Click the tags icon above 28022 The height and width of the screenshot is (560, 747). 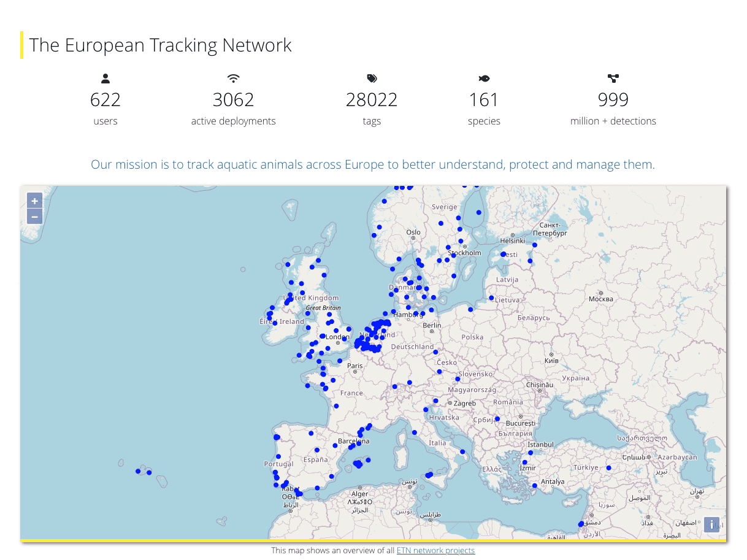(372, 79)
